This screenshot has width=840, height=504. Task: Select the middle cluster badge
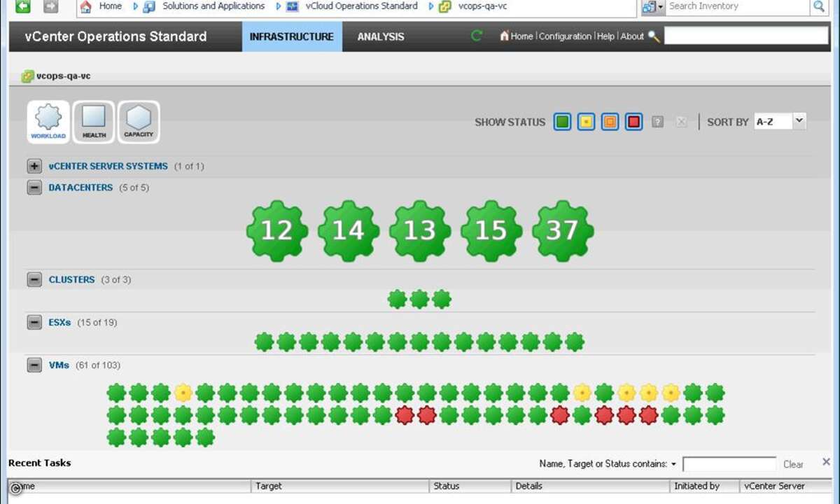point(419,300)
